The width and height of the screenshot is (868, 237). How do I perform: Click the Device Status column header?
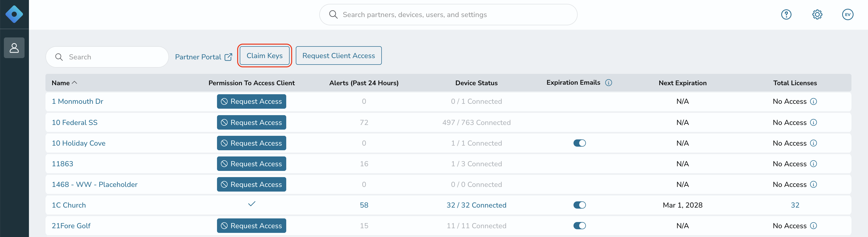click(476, 83)
